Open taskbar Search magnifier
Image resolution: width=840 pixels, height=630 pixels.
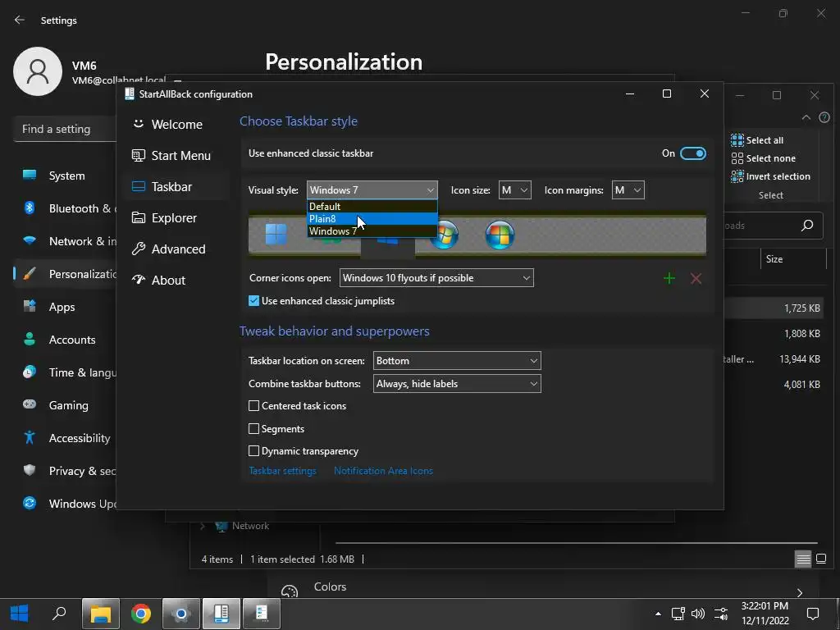pyautogui.click(x=59, y=614)
